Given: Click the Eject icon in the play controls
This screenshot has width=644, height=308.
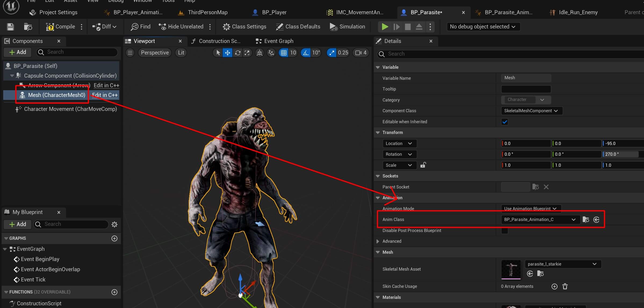Looking at the screenshot, I should [x=419, y=27].
